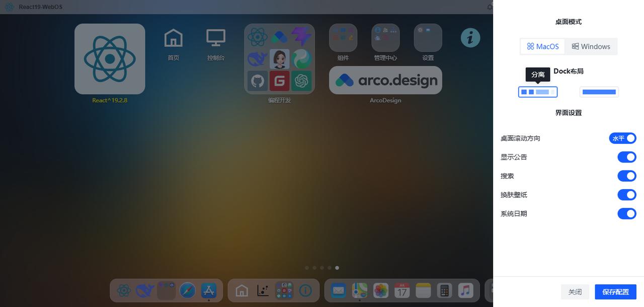Launch the App Store dock icon
The width and height of the screenshot is (644, 307).
pos(208,290)
